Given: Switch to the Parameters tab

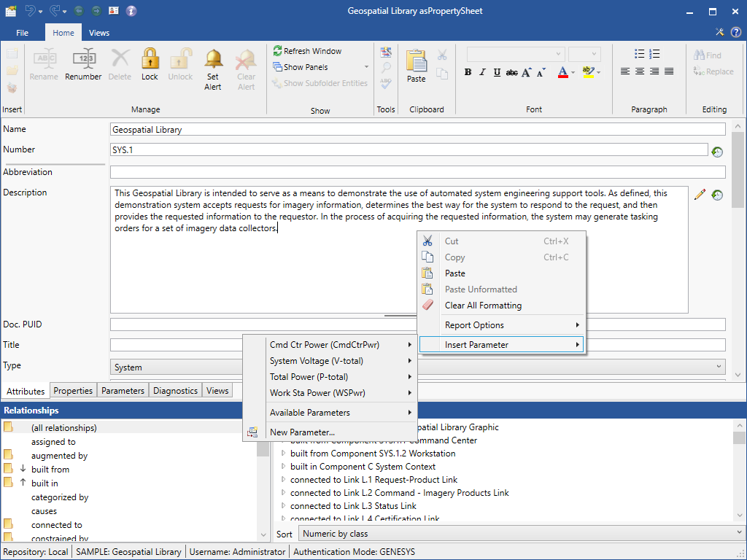Looking at the screenshot, I should 123,391.
